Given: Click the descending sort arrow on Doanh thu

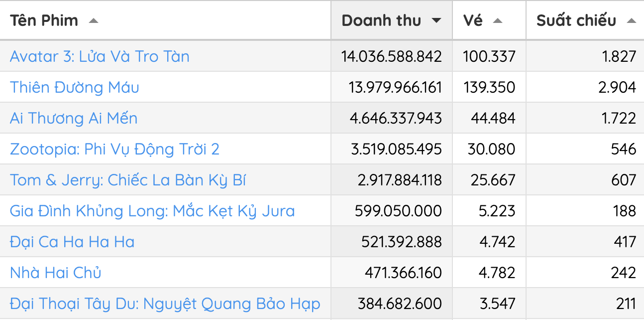Looking at the screenshot, I should (x=437, y=20).
